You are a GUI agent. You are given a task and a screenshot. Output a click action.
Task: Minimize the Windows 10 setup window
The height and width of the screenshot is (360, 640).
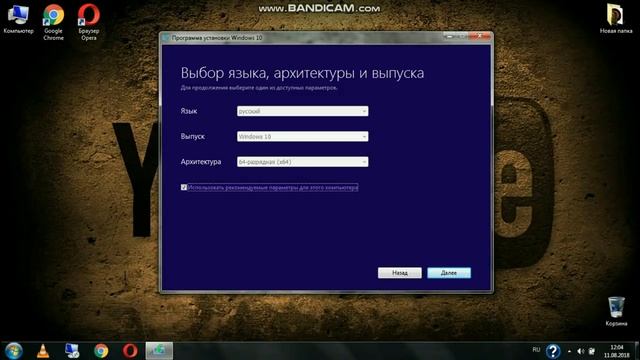(x=449, y=37)
